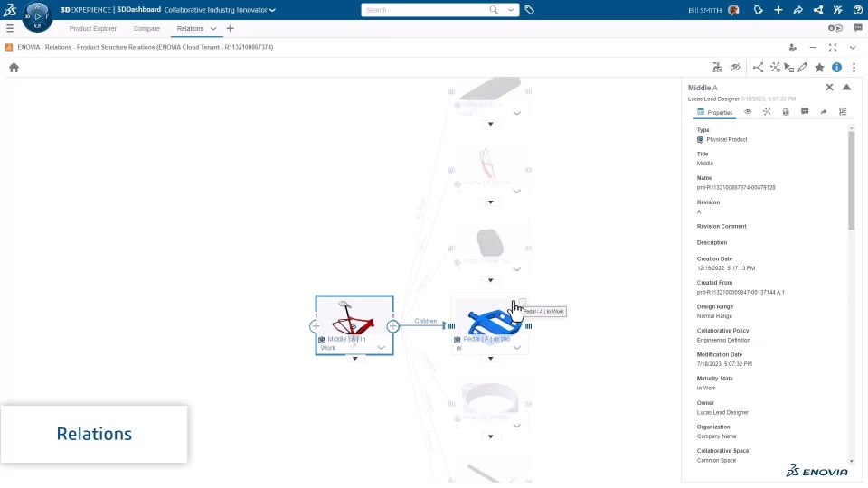Image resolution: width=868 pixels, height=488 pixels.
Task: Select the Middle bike frame thumbnail
Action: click(354, 317)
